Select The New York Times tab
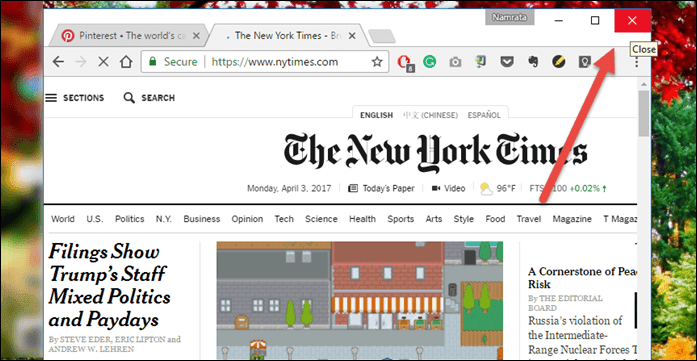This screenshot has width=697, height=361. click(x=288, y=36)
